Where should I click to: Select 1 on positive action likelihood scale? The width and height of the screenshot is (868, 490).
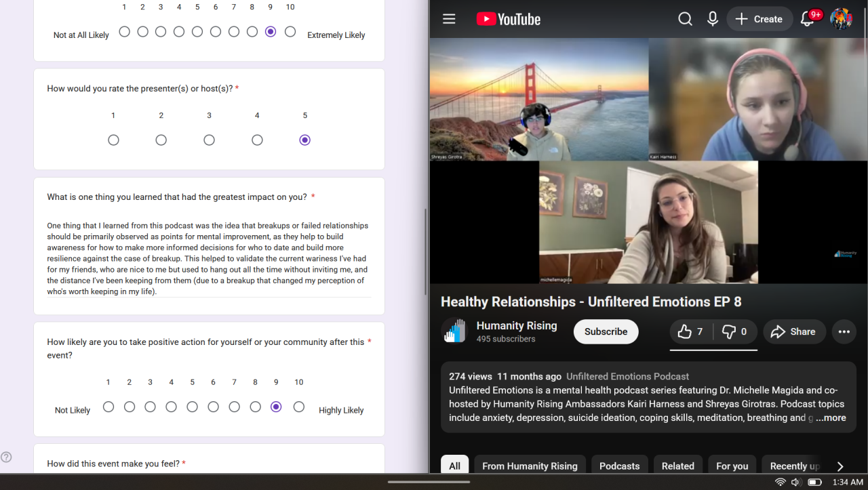[x=108, y=407]
